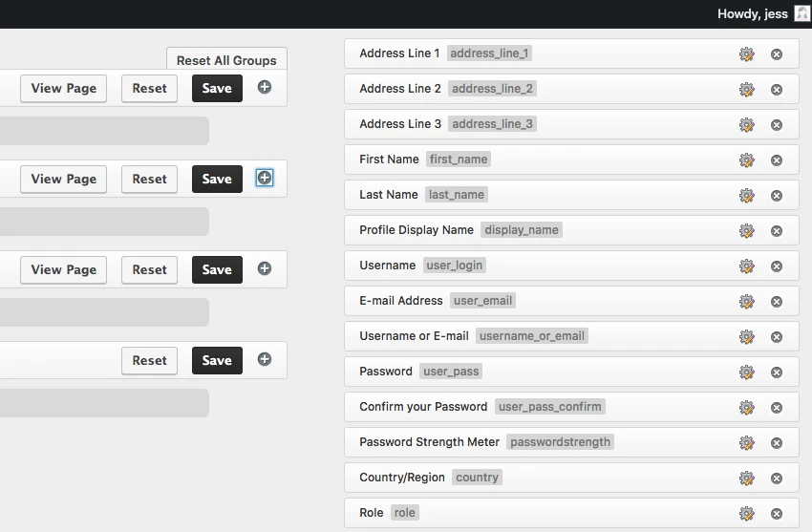Click Save next to the highlighted plus icon
The image size is (812, 532).
[217, 179]
